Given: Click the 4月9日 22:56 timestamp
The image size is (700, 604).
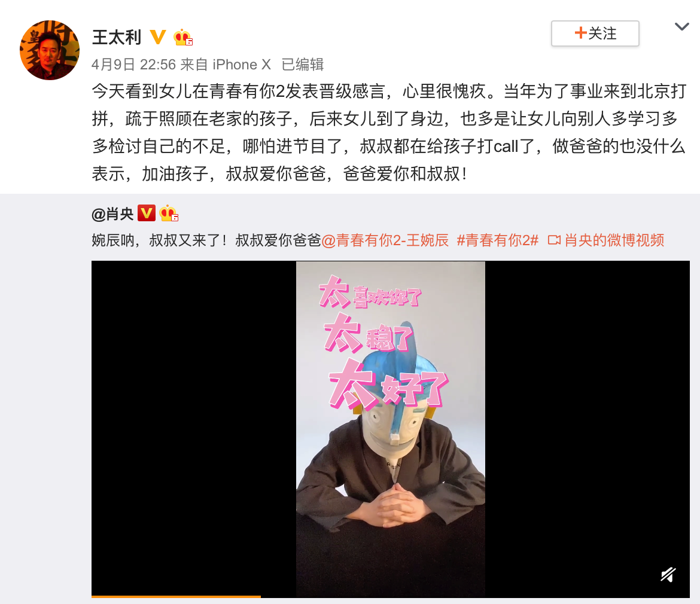Looking at the screenshot, I should (133, 65).
